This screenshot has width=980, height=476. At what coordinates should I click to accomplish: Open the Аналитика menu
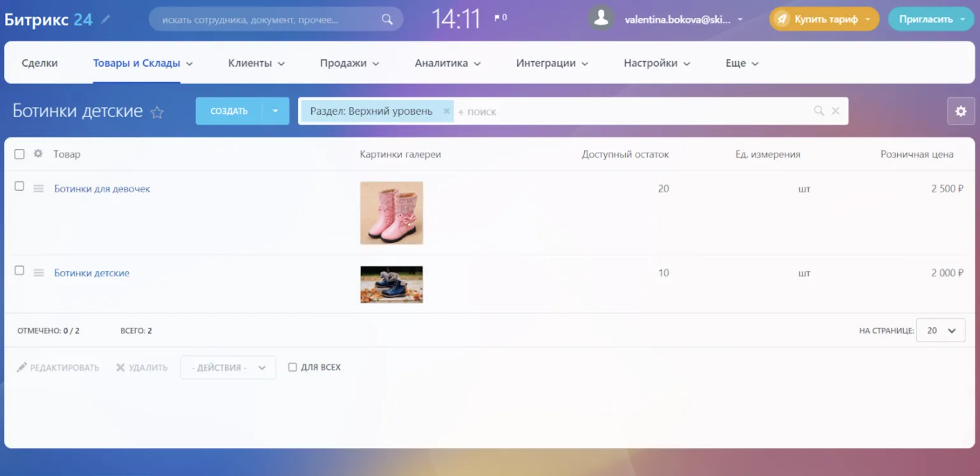pyautogui.click(x=447, y=63)
